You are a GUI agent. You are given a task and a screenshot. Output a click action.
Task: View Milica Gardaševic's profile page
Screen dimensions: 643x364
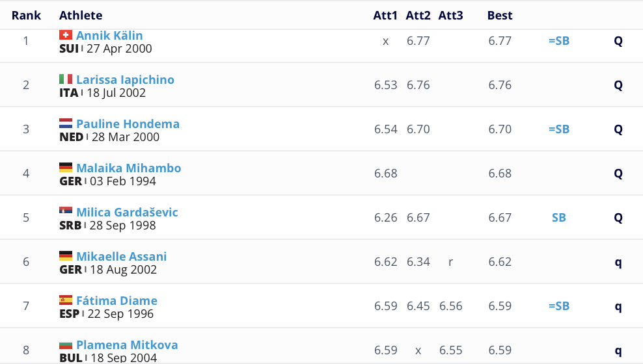pyautogui.click(x=127, y=213)
